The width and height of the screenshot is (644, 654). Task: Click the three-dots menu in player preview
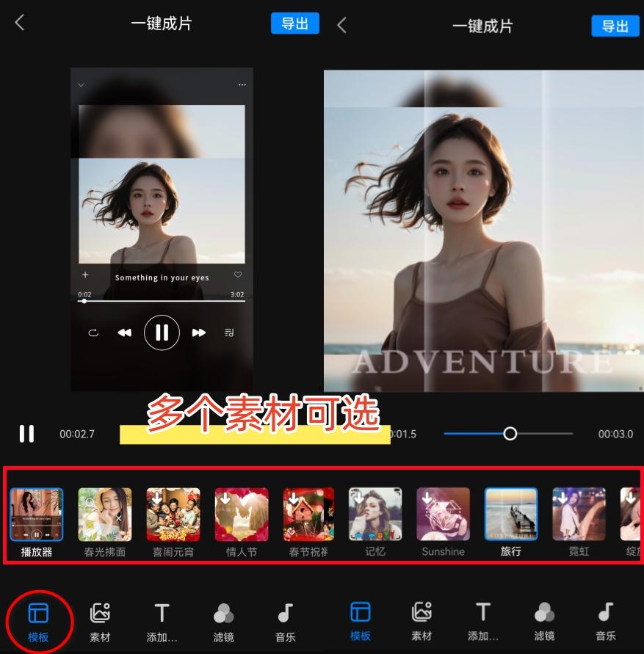pyautogui.click(x=242, y=84)
